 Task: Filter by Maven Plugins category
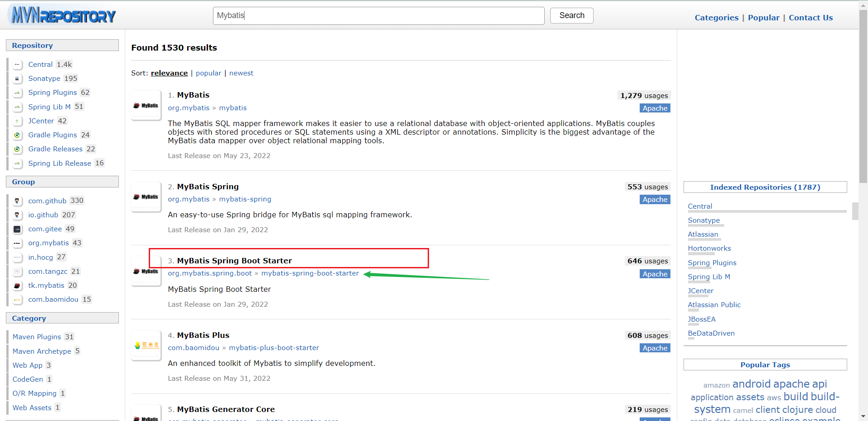pos(37,337)
